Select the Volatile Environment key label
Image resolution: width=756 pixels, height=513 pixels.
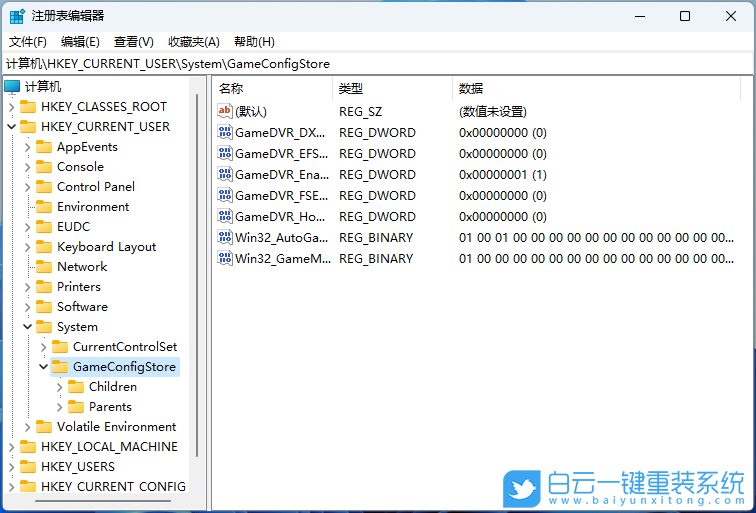[117, 427]
